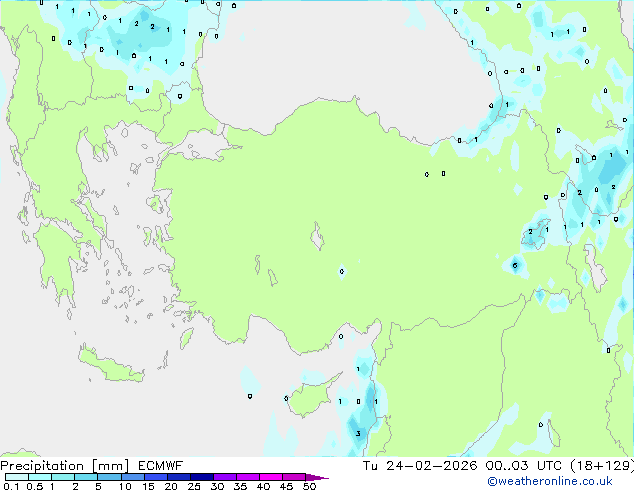Screen dimensions: 634x490
Task: Select the Tu 24-02-2026 date label
Action: (x=420, y=466)
